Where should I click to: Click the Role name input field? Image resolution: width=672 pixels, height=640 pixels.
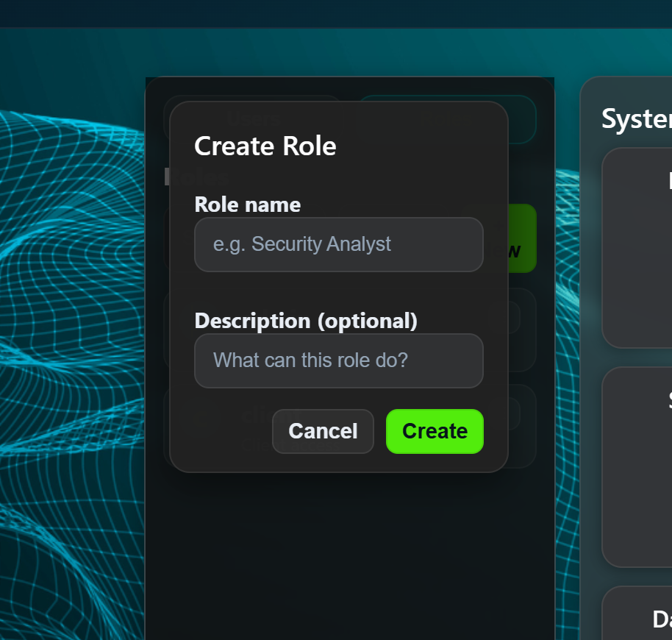338,244
